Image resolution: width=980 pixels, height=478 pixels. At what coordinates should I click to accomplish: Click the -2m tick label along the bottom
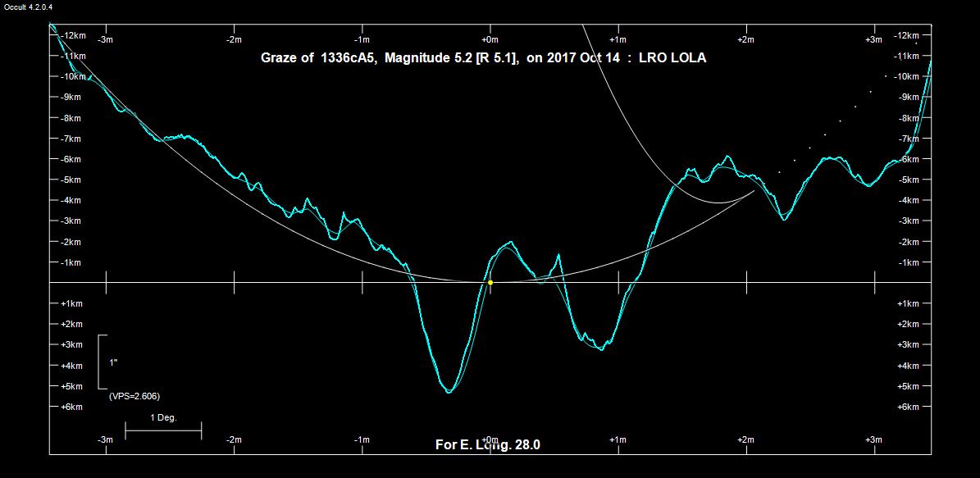234,440
